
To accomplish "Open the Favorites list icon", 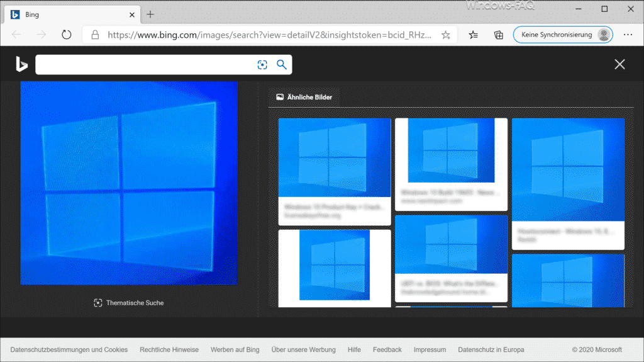I will (473, 35).
